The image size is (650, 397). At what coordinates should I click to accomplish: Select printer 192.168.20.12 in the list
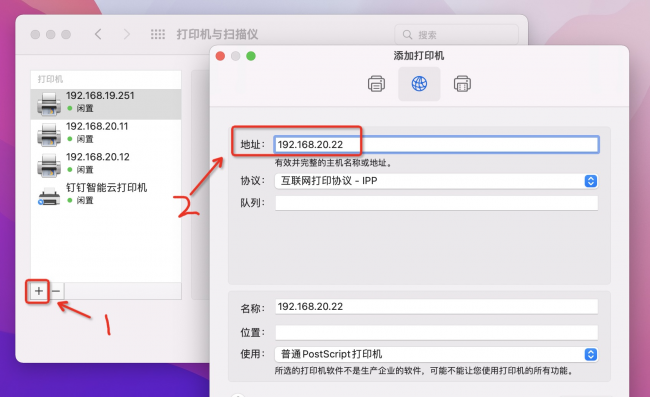point(106,165)
